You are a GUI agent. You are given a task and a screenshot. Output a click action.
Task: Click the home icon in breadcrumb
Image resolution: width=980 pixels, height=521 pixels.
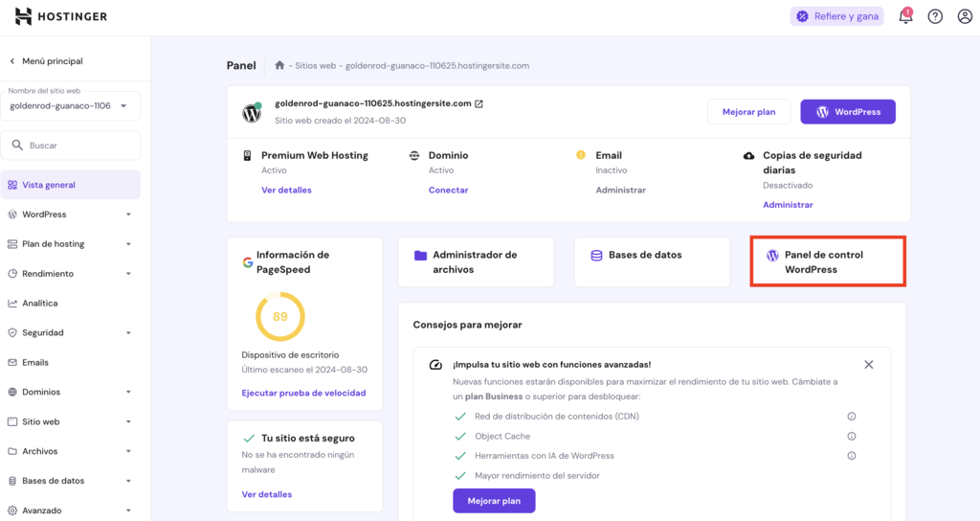tap(279, 66)
